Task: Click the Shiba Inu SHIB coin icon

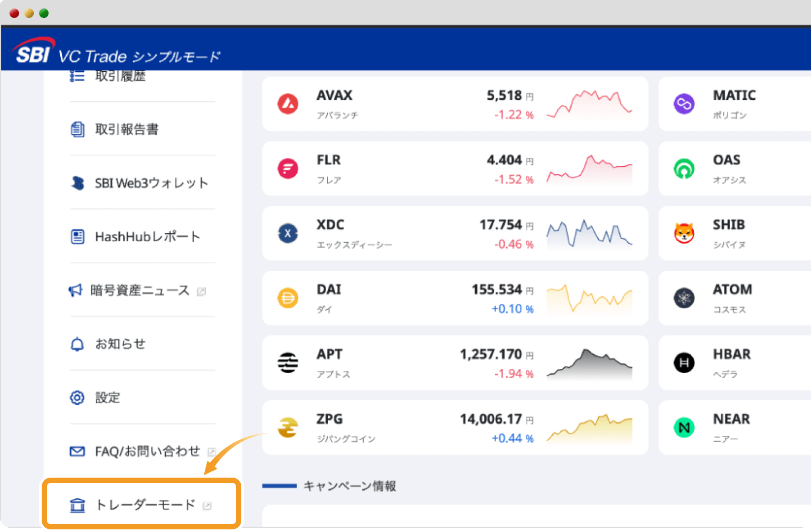Action: 684,233
